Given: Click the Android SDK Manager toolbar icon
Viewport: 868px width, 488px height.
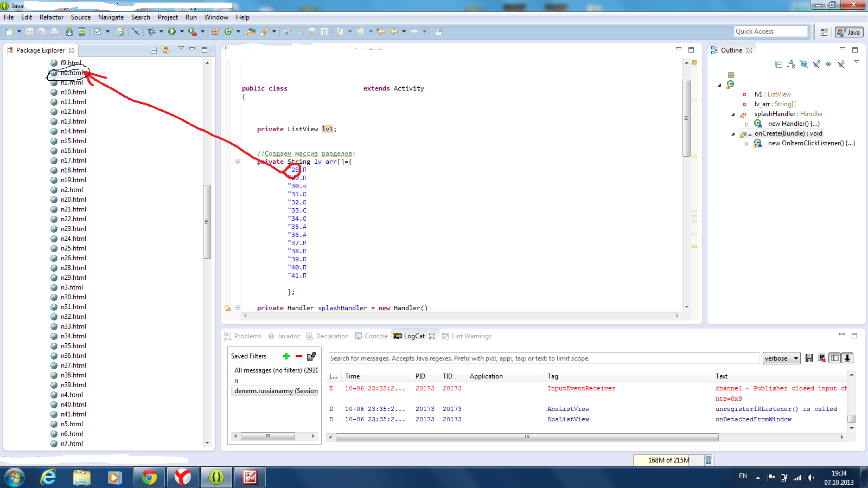Looking at the screenshot, I should pyautogui.click(x=69, y=32).
